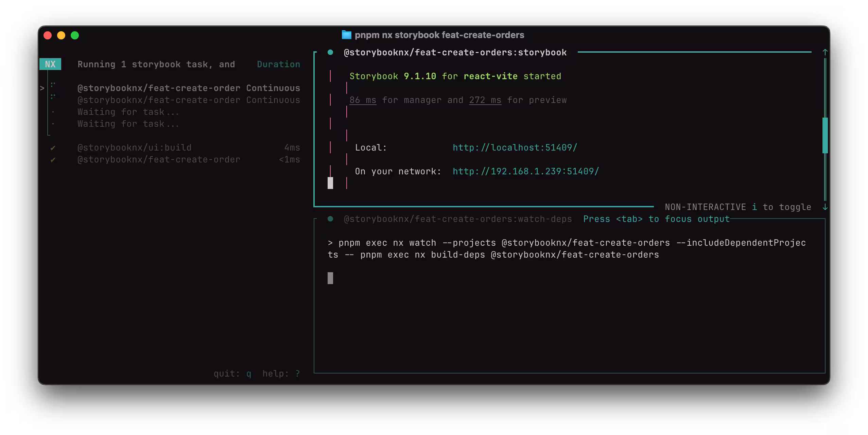
Task: Select the highlighted feat-create-order Continuous task
Action: [x=188, y=88]
